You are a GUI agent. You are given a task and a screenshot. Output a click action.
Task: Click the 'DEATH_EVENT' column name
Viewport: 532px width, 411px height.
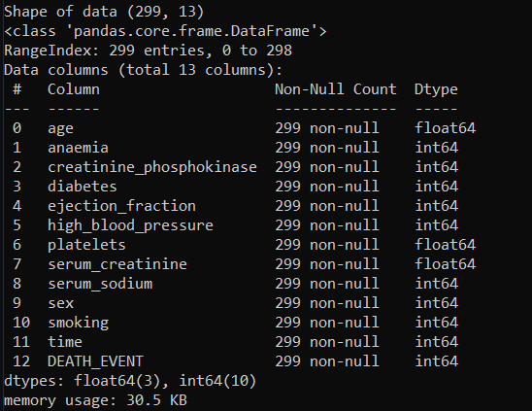[95, 361]
